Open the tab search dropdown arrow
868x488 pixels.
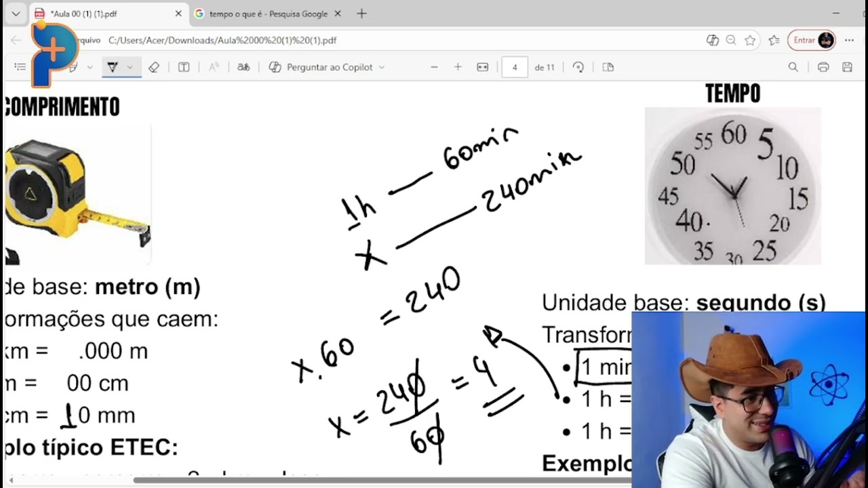pyautogui.click(x=16, y=14)
